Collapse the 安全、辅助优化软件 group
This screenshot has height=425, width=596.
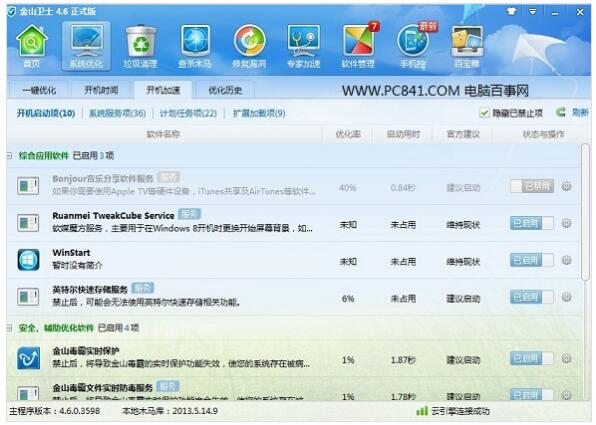[x=9, y=328]
